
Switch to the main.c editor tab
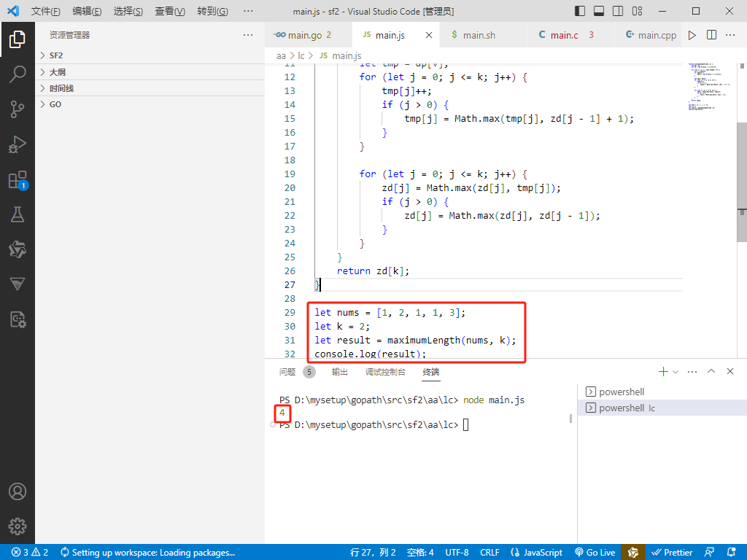pos(570,35)
